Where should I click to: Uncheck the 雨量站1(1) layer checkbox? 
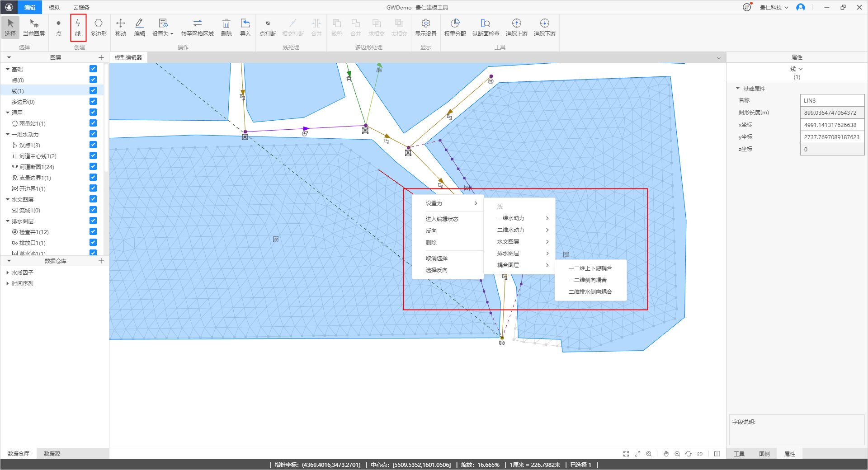[93, 123]
